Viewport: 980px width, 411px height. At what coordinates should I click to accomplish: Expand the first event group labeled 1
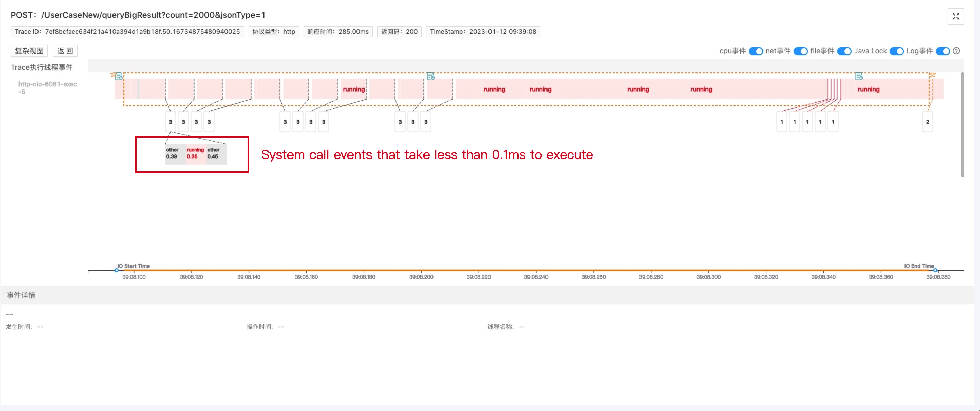(781, 122)
